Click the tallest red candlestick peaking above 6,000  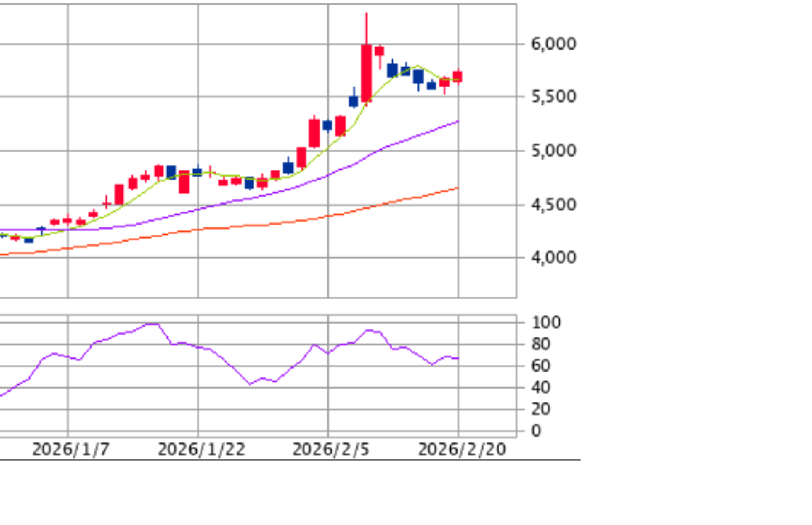(366, 72)
